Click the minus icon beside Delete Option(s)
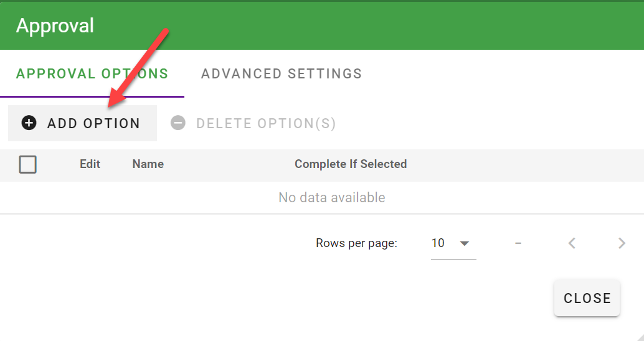The image size is (644, 341). pyautogui.click(x=178, y=123)
